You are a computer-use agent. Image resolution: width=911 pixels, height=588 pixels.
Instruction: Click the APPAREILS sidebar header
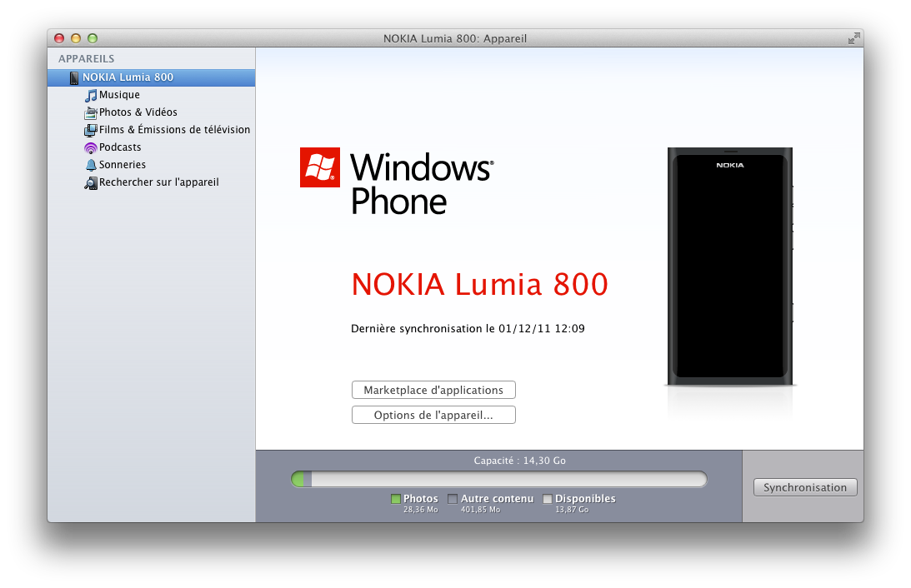coord(86,58)
